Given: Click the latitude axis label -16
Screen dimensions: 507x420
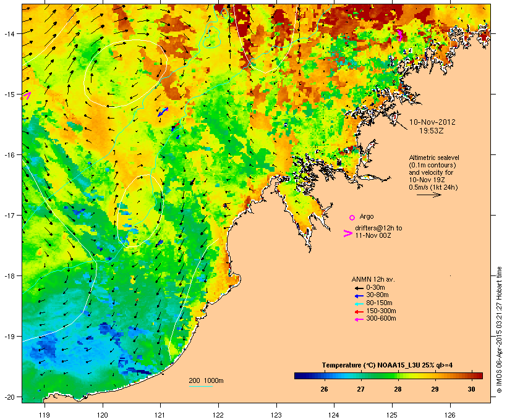Looking at the screenshot, I should [x=9, y=155].
